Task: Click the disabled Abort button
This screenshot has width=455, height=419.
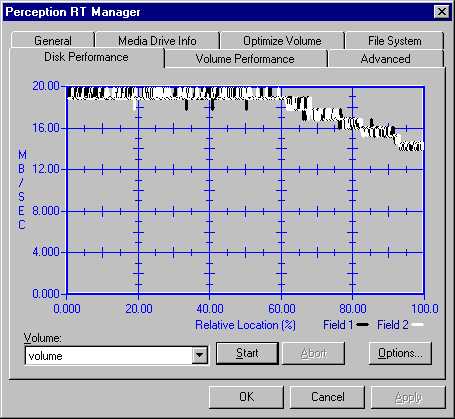Action: (313, 353)
